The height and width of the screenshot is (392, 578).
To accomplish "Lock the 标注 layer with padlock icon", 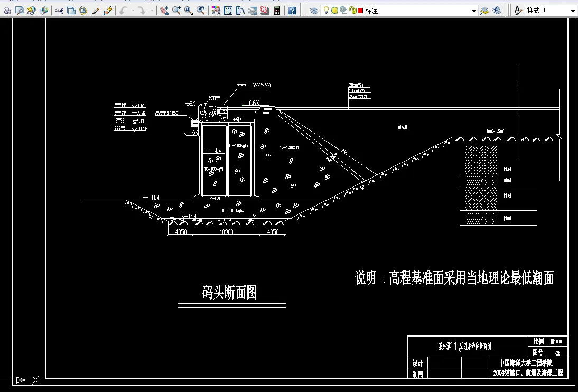I will [x=353, y=10].
